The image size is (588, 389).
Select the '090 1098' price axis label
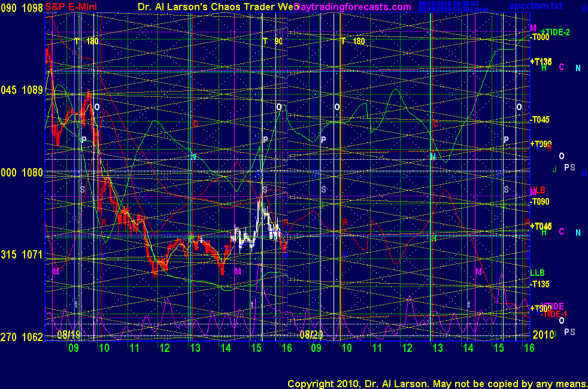(x=22, y=8)
